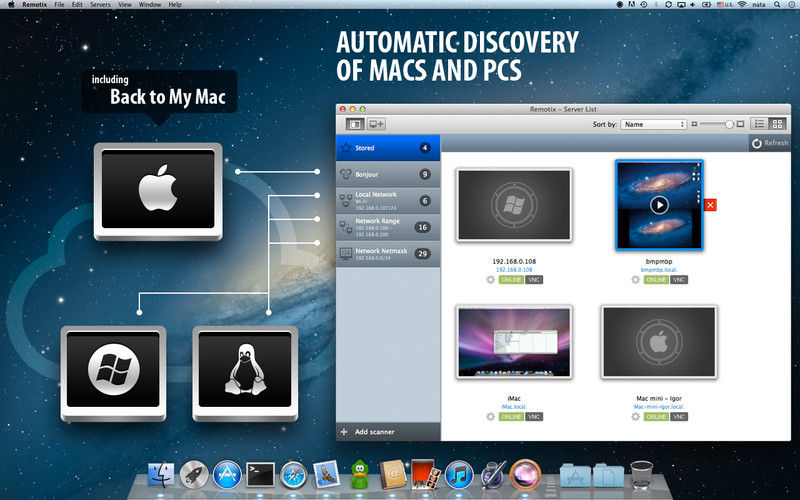Open the Mac mini - Igor thumbnail
The image size is (800, 500).
coord(659,342)
